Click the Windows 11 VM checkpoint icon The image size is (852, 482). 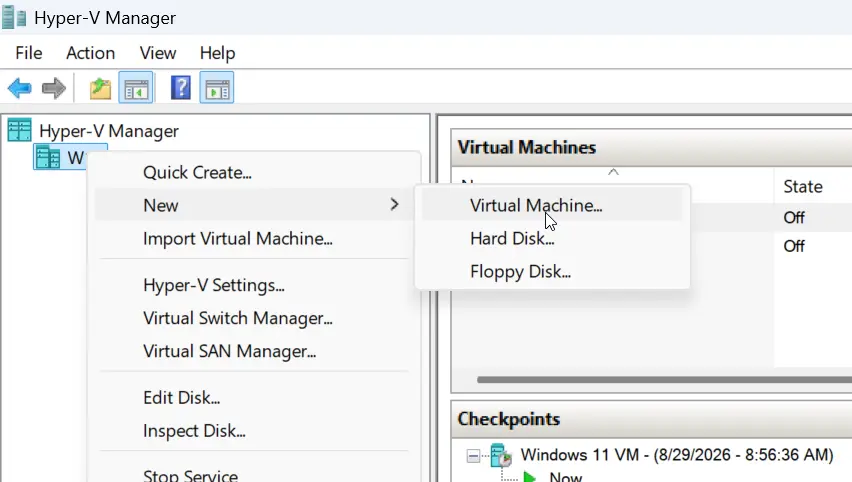tap(501, 455)
